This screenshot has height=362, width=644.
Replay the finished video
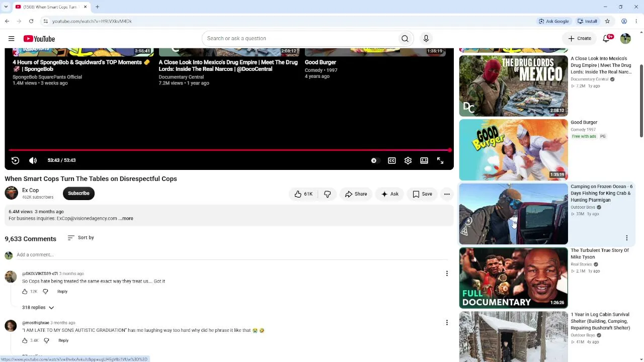click(15, 160)
